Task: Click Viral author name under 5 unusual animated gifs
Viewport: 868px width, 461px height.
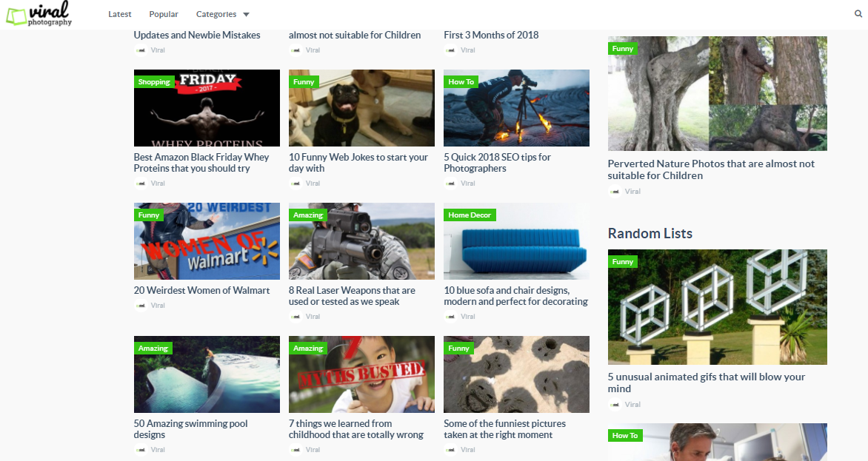Action: pyautogui.click(x=632, y=404)
